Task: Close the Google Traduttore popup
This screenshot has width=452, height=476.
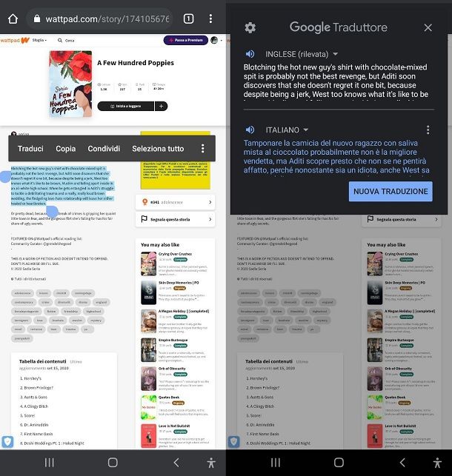Action: pos(428,27)
